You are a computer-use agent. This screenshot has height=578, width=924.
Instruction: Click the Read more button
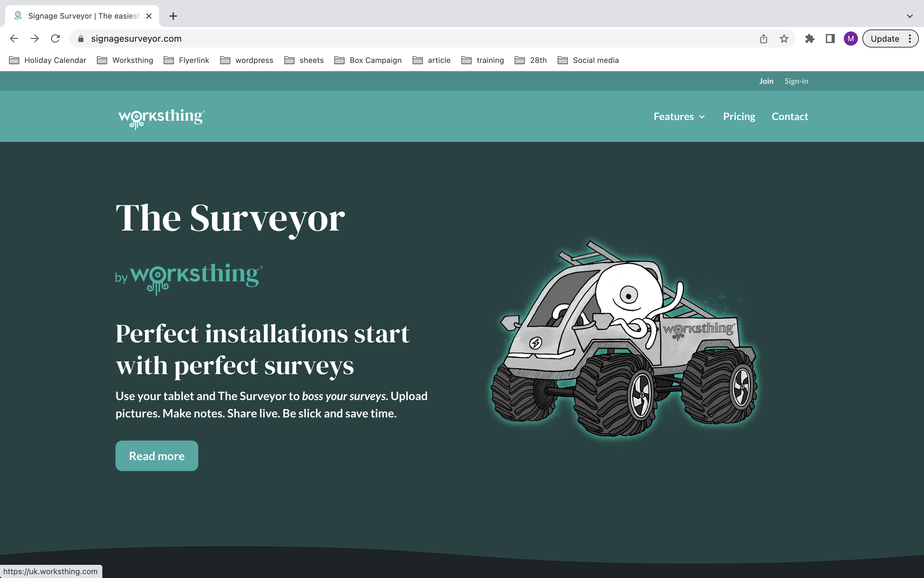[157, 456]
